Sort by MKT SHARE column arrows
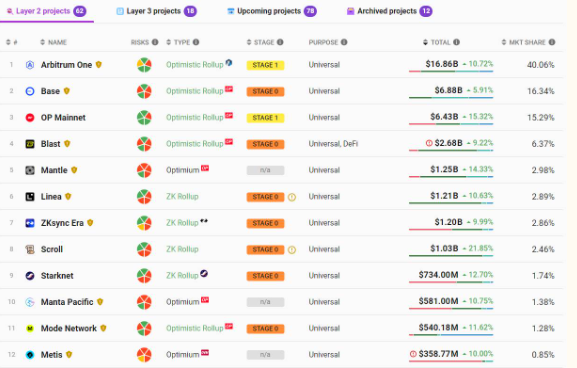Viewport: 577px width, 368px height. click(x=504, y=42)
